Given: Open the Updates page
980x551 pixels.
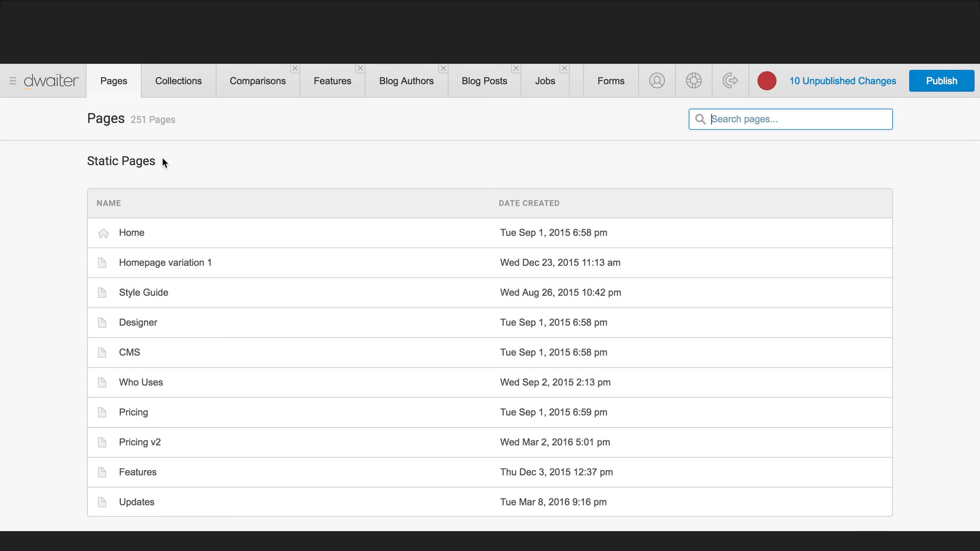Looking at the screenshot, I should coord(490,502).
